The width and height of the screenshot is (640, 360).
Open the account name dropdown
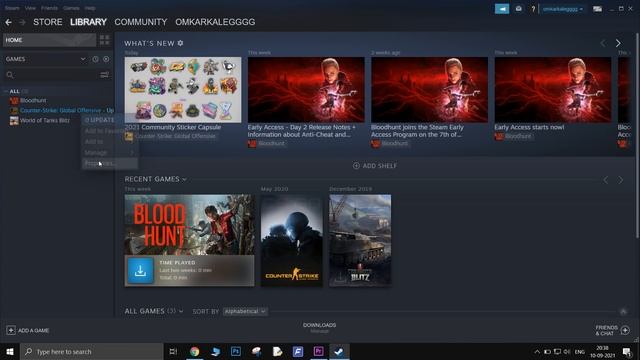pos(562,9)
